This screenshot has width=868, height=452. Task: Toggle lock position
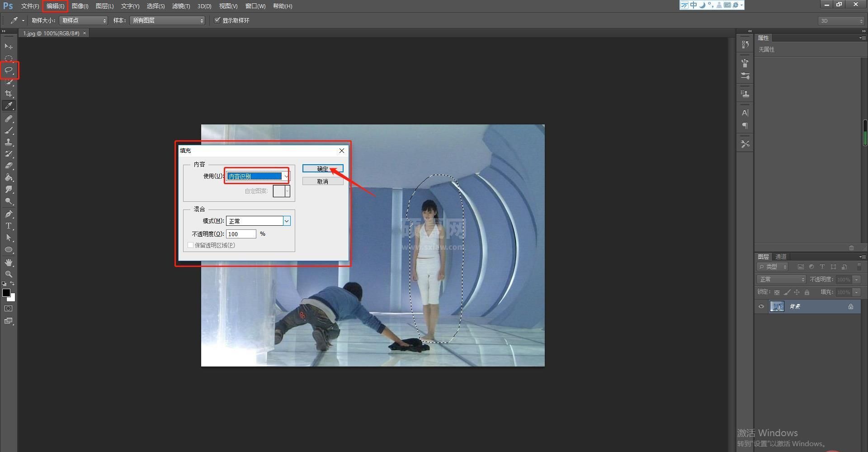point(797,292)
